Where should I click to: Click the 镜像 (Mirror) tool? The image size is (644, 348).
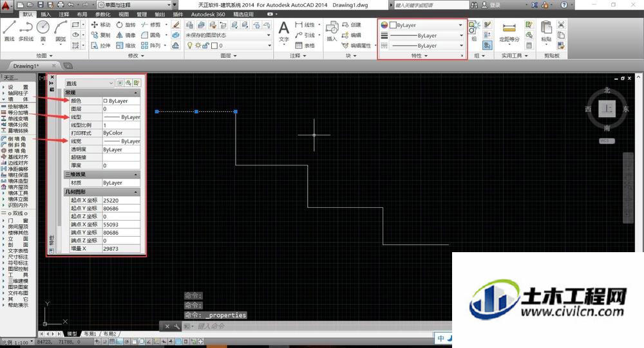[x=126, y=35]
